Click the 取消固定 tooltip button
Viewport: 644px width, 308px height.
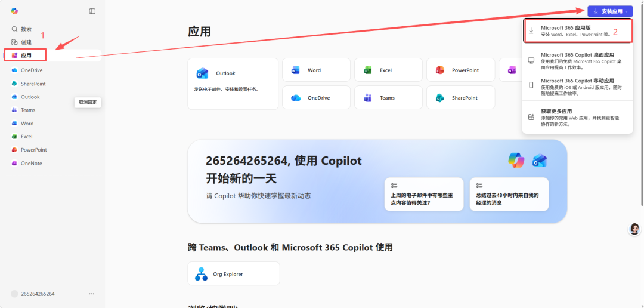(88, 103)
